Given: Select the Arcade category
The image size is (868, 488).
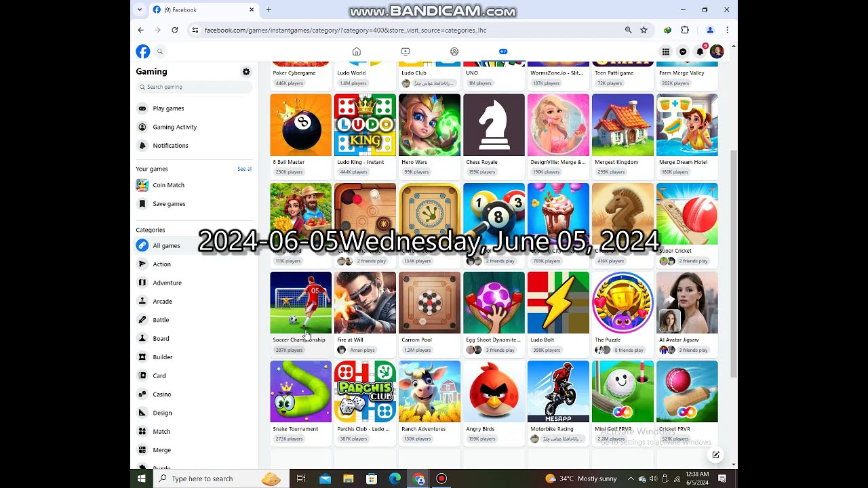Looking at the screenshot, I should click(x=194, y=302).
